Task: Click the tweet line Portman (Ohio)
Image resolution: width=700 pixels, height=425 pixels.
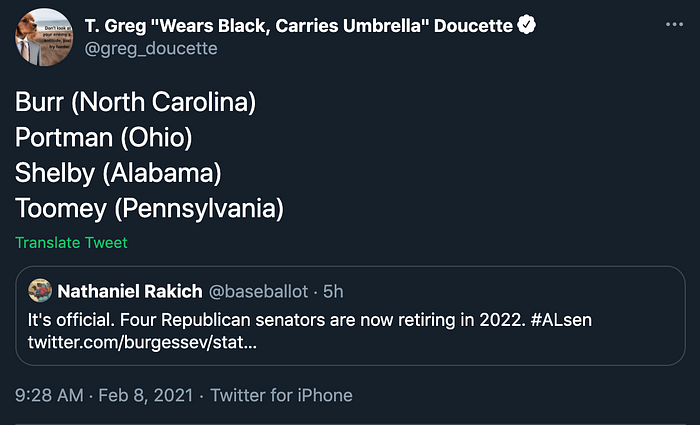Action: [104, 137]
